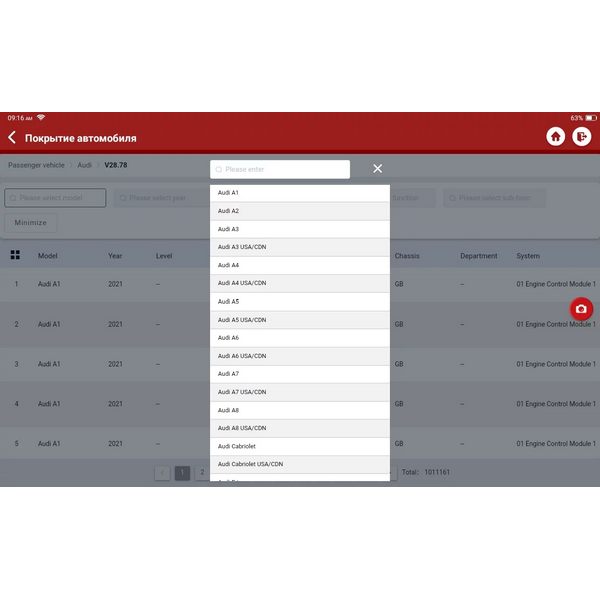600x600 pixels.
Task: Click the Model column header
Action: 47,256
